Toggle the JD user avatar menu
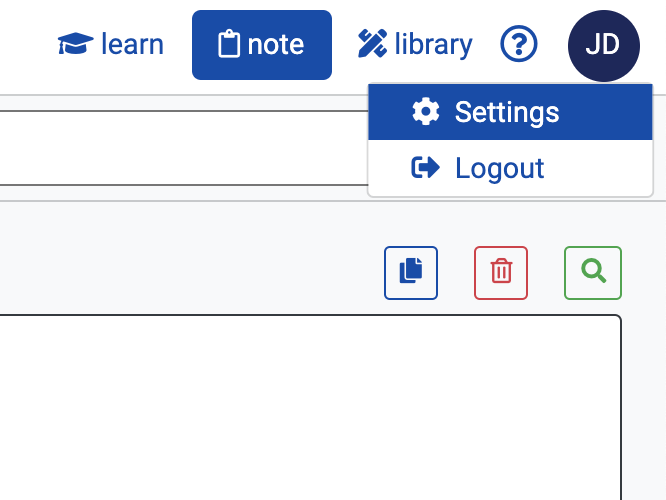666x500 pixels. (604, 45)
